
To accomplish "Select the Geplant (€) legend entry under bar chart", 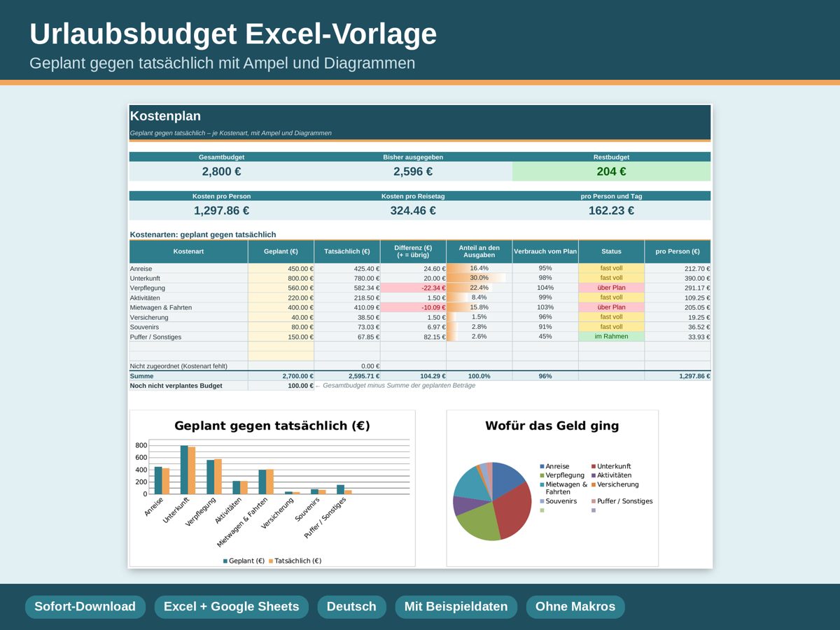I will point(244,561).
